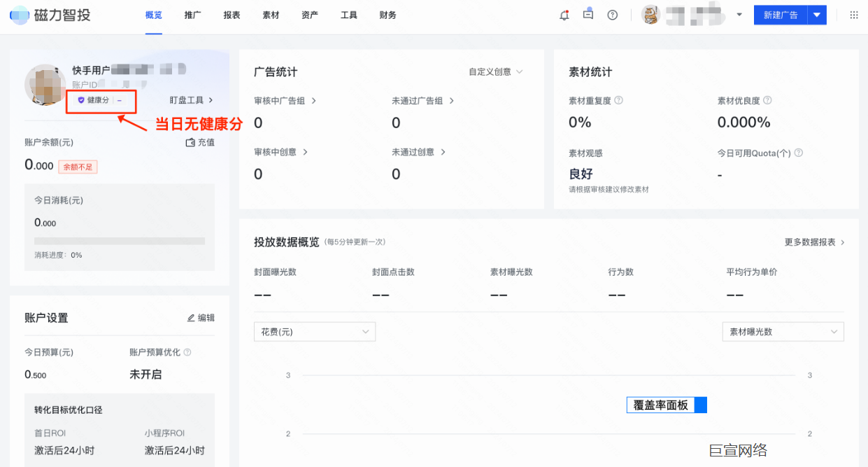The height and width of the screenshot is (467, 868).
Task: Open the notification bell icon
Action: click(x=564, y=14)
